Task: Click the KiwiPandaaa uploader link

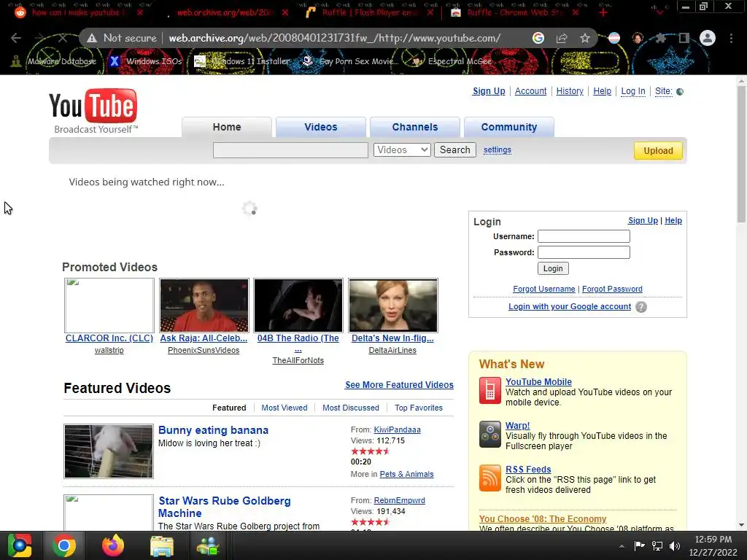Action: point(398,429)
